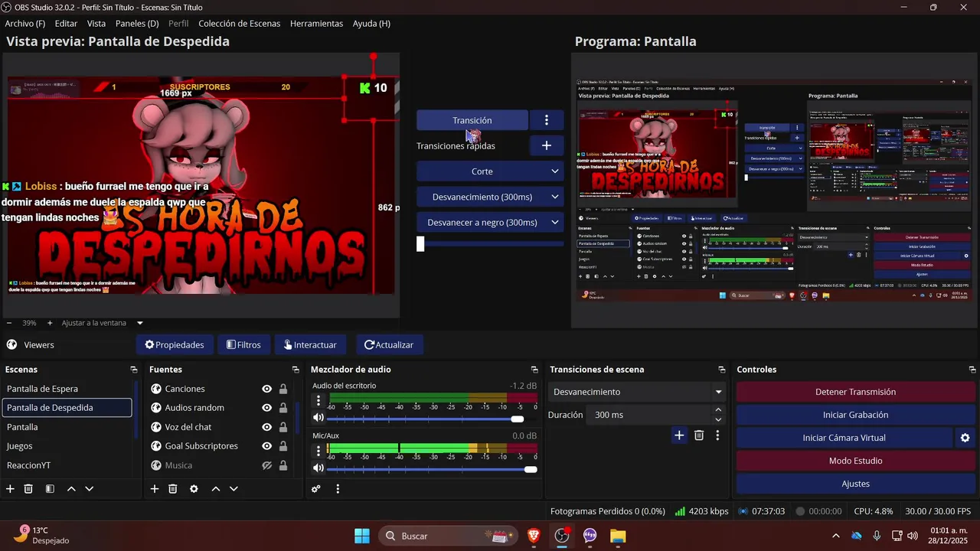Open Herramientas menu

[316, 24]
